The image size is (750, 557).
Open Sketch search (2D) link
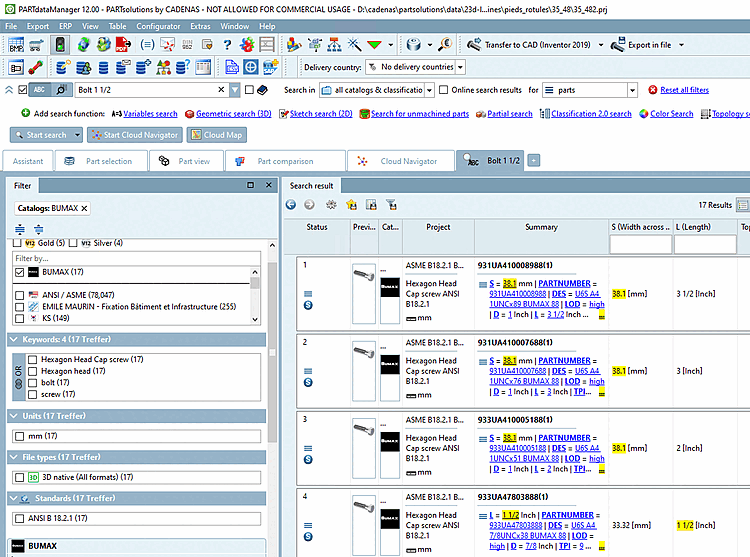(321, 114)
